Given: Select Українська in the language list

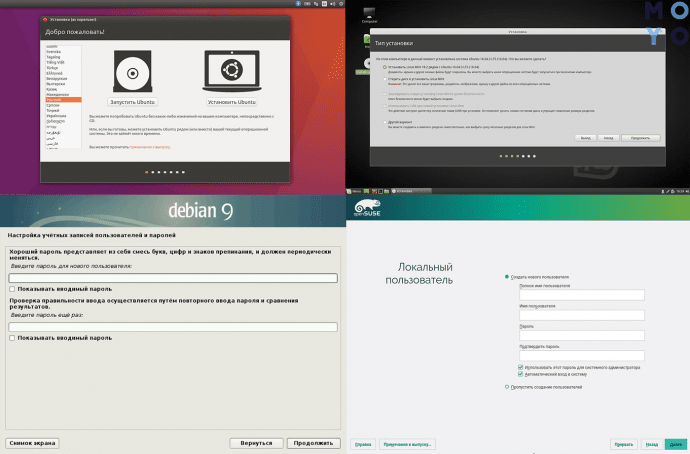Looking at the screenshot, I should click(x=56, y=116).
